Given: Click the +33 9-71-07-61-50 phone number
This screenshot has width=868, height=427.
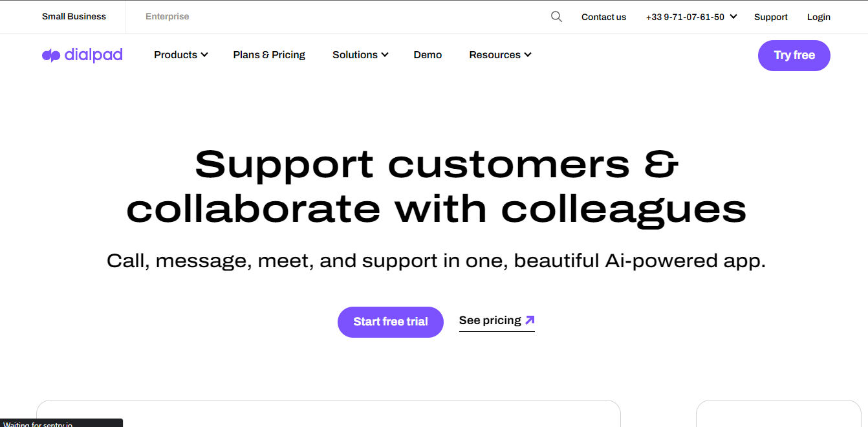Looking at the screenshot, I should coord(684,17).
